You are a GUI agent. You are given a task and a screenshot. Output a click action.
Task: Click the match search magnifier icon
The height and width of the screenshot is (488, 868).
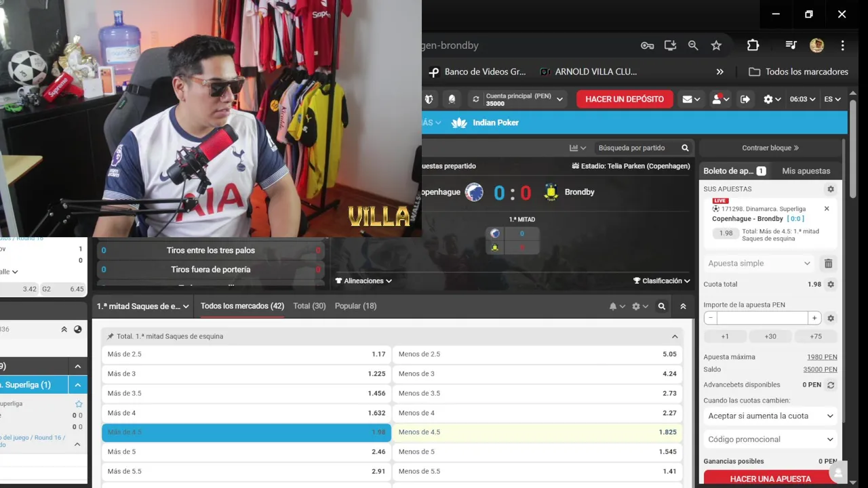click(685, 148)
